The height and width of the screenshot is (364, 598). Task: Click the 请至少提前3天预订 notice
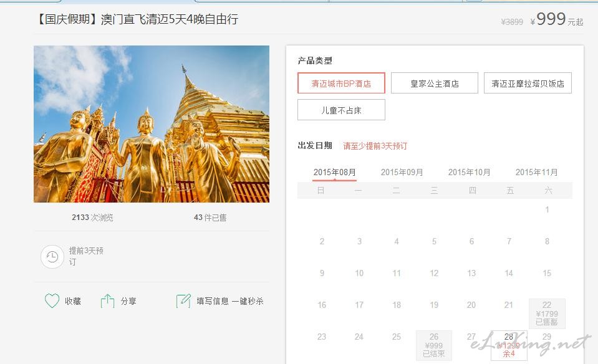click(x=375, y=146)
